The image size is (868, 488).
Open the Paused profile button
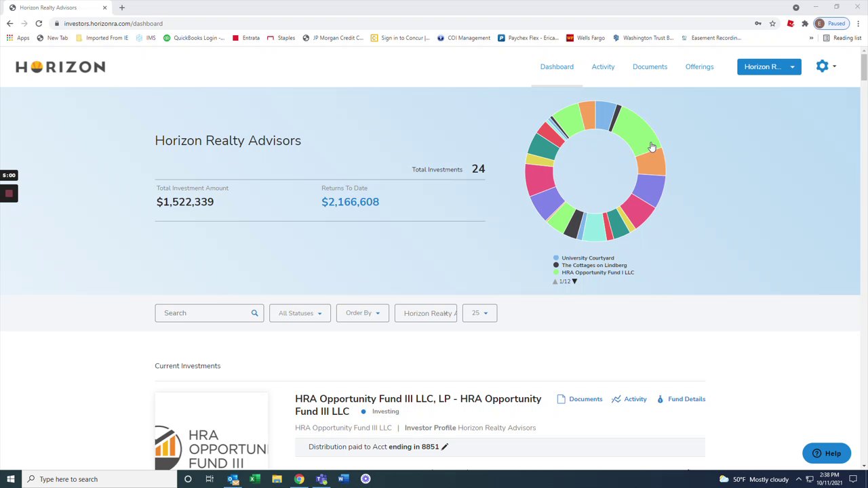832,24
